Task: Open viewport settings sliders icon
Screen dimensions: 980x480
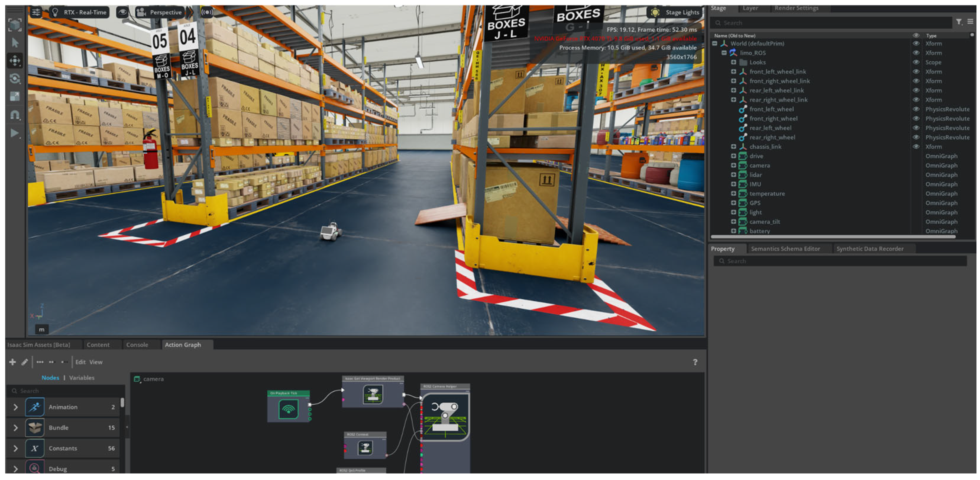Action: (x=36, y=12)
